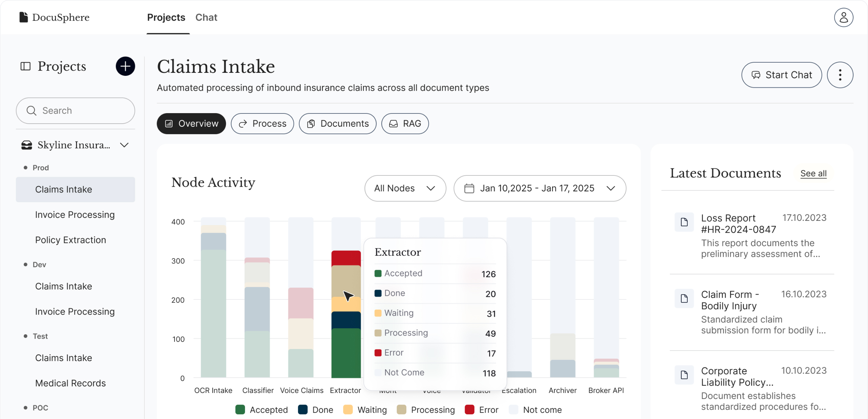The height and width of the screenshot is (419, 868).
Task: Click the Error 17 tooltip row
Action: [435, 353]
